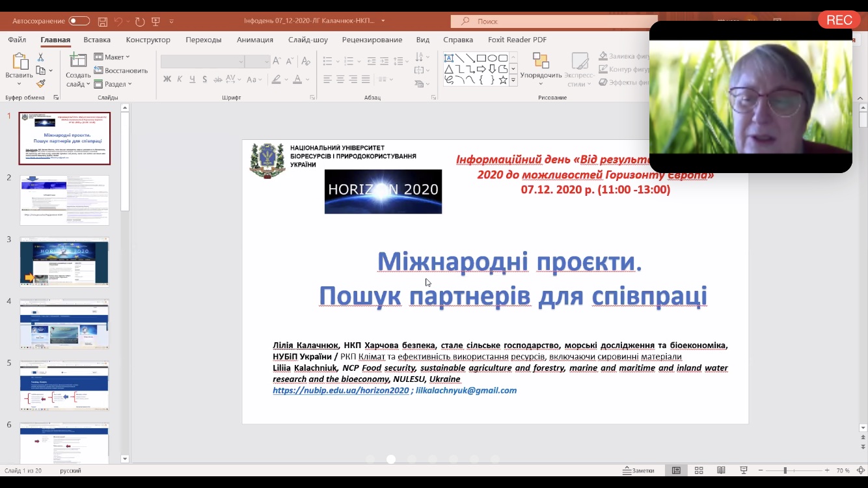Click the Increase font size icon
The width and height of the screenshot is (868, 488).
[x=278, y=61]
